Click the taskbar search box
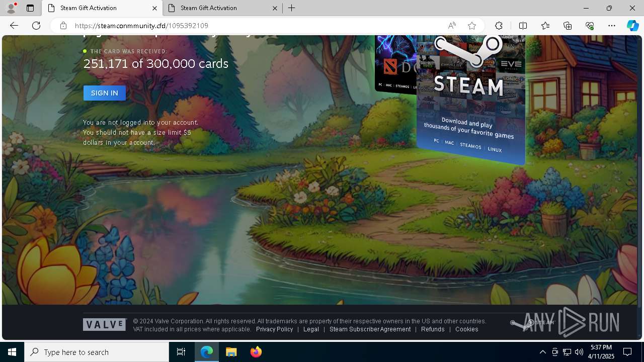The width and height of the screenshot is (644, 362). tap(97, 352)
